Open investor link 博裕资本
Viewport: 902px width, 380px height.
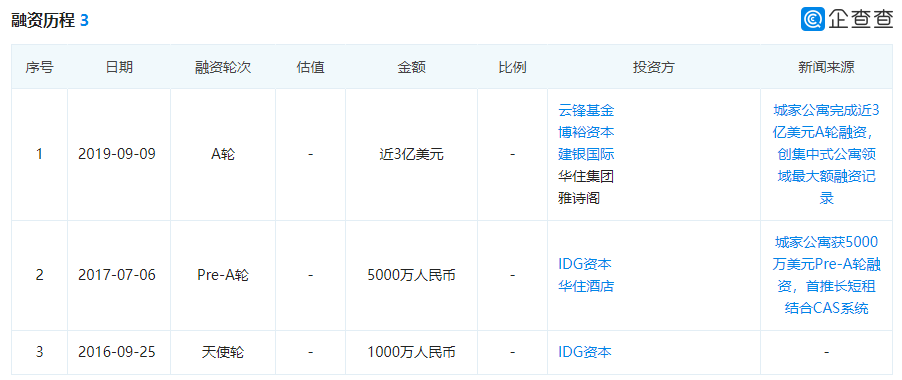[586, 132]
